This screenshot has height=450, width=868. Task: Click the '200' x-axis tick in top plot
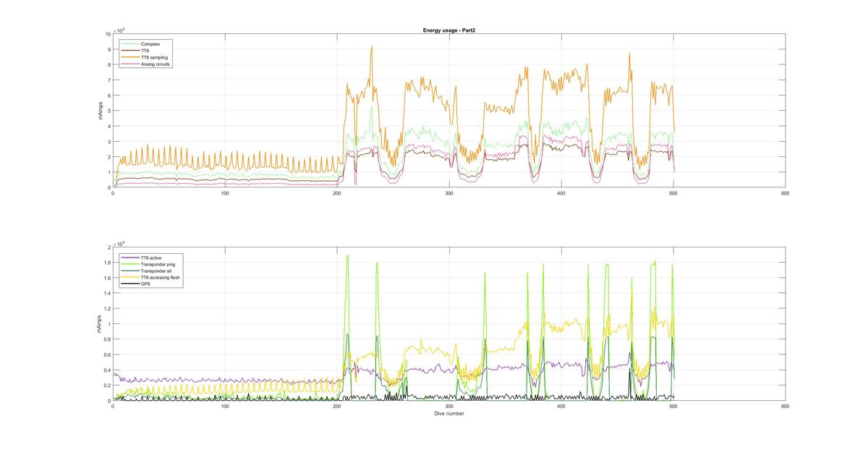337,193
